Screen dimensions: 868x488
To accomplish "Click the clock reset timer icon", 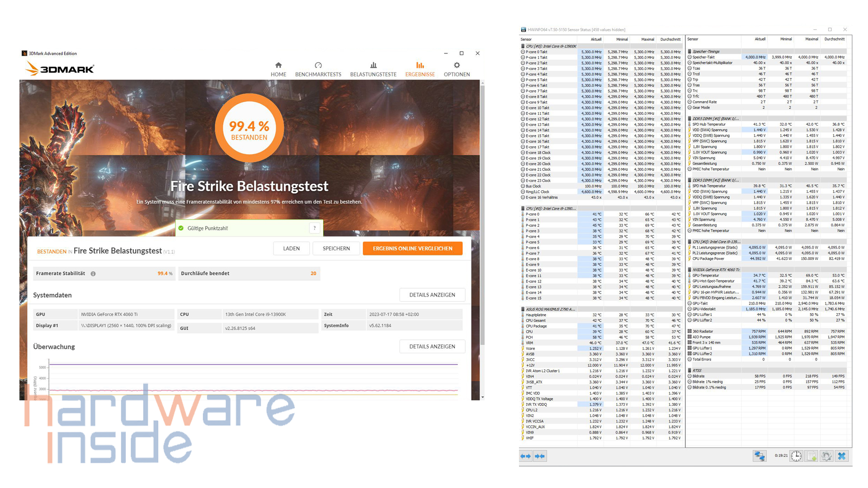I will coord(796,456).
